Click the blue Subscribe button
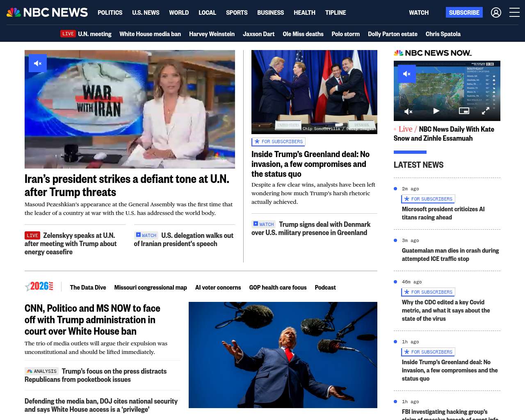Viewport: 525px width, 420px height. [464, 12]
